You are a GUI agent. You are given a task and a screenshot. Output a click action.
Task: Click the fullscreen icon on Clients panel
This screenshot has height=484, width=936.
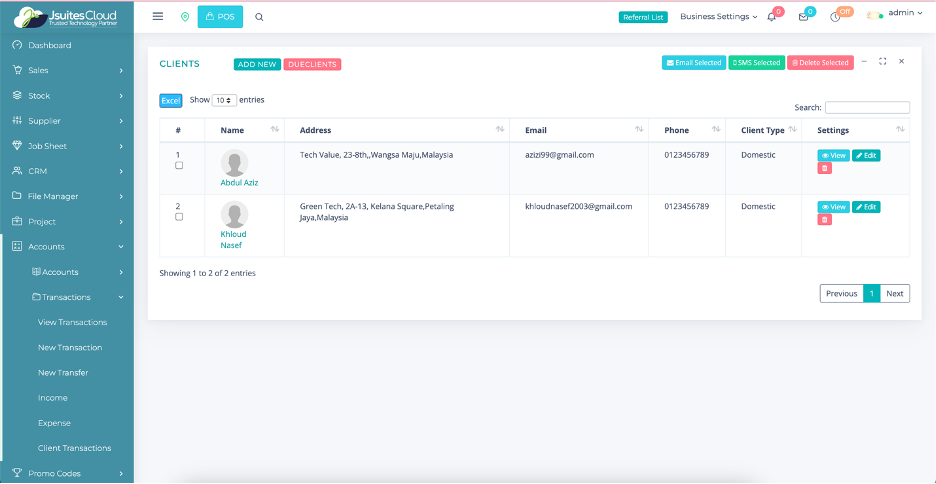(883, 62)
